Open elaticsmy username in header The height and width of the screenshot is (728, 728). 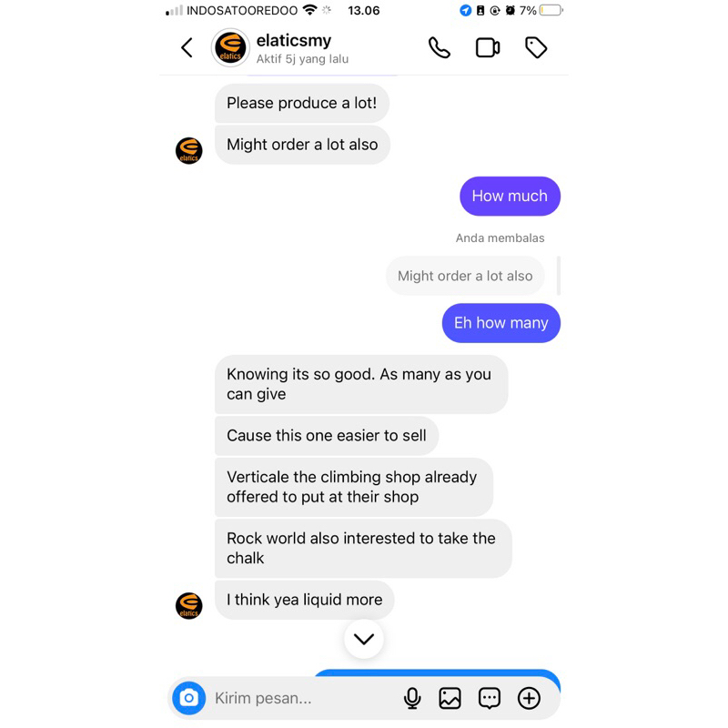tap(294, 41)
